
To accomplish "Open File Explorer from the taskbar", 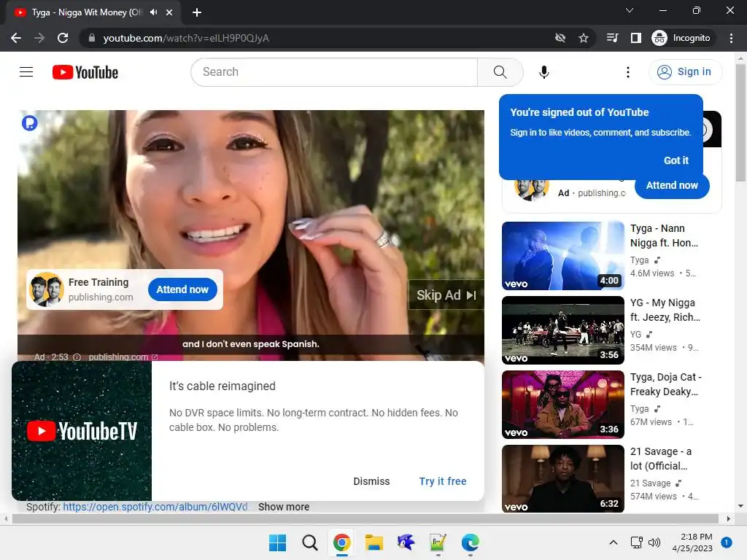I will pyautogui.click(x=374, y=542).
